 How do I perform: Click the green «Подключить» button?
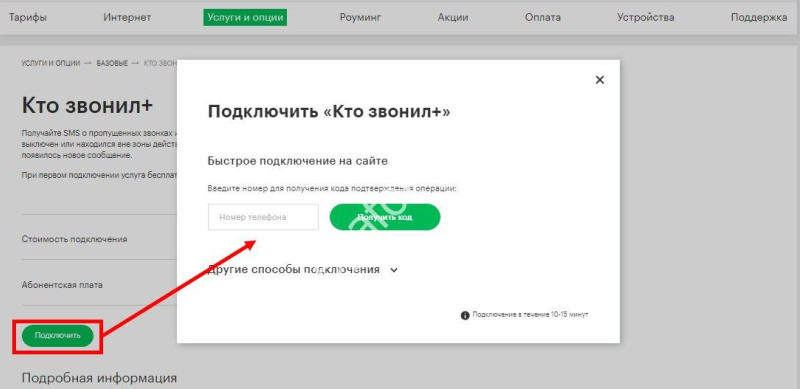click(x=58, y=335)
